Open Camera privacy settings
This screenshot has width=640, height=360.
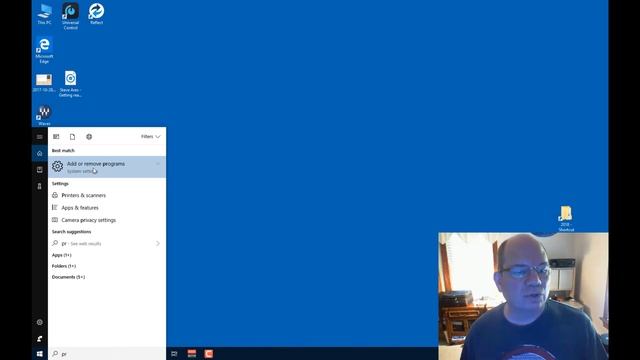(107, 220)
